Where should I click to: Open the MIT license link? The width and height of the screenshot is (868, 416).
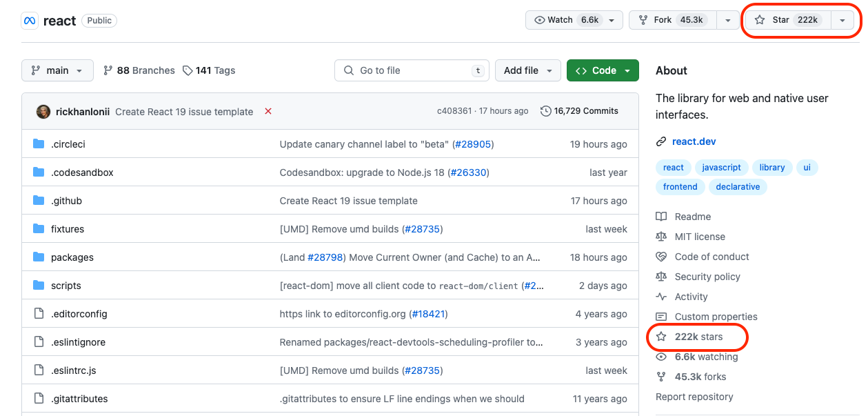700,237
